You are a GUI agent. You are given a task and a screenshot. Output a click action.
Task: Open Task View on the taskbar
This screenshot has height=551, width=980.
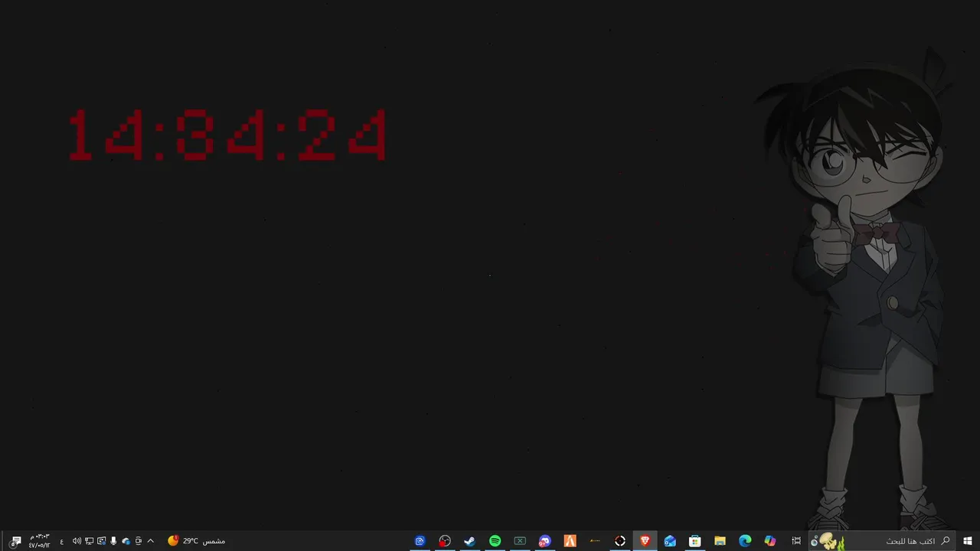pos(796,541)
